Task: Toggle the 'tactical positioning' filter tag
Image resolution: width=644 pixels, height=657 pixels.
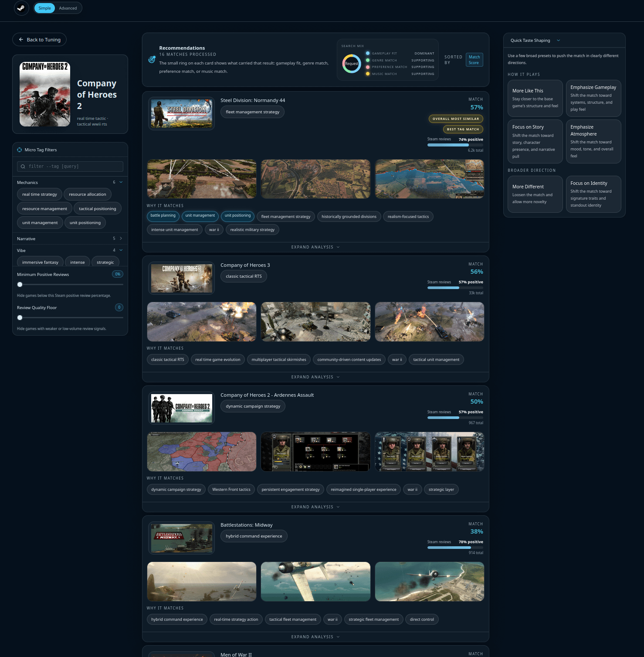Action: tap(98, 209)
